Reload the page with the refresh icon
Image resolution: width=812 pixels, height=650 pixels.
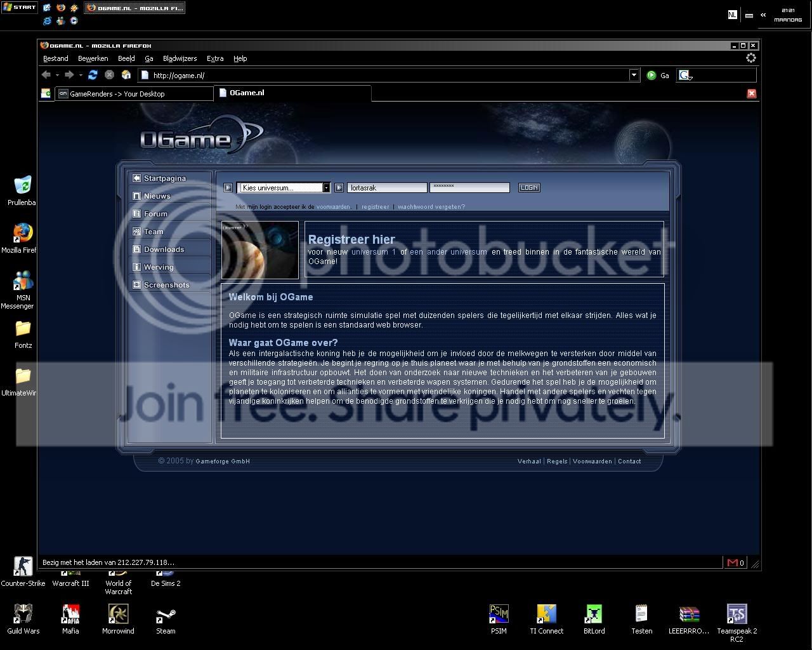pos(93,75)
